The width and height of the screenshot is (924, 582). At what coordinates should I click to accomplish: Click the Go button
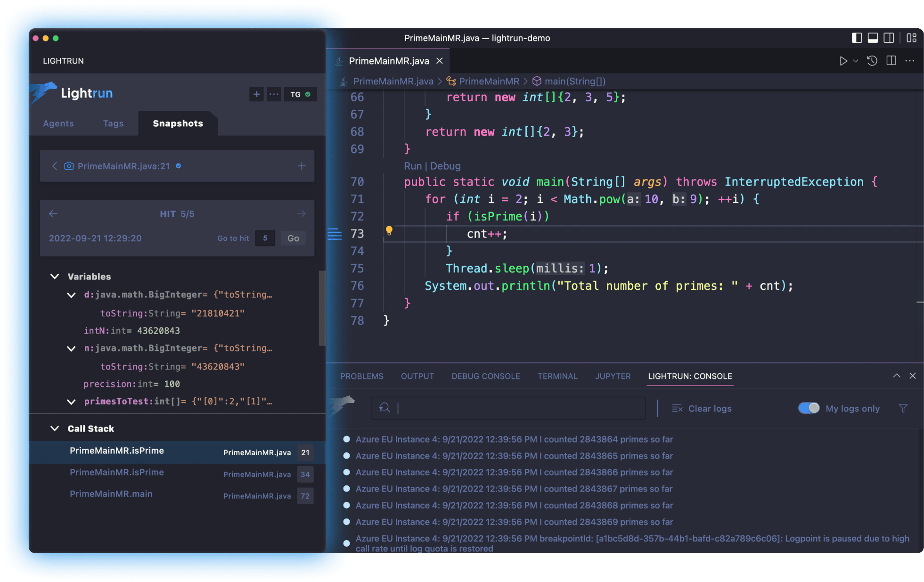pyautogui.click(x=293, y=238)
